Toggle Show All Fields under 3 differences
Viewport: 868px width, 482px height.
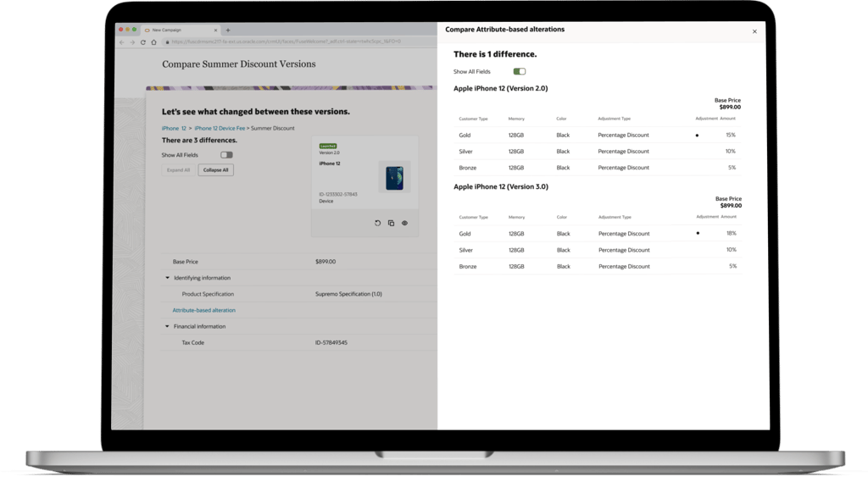[226, 155]
